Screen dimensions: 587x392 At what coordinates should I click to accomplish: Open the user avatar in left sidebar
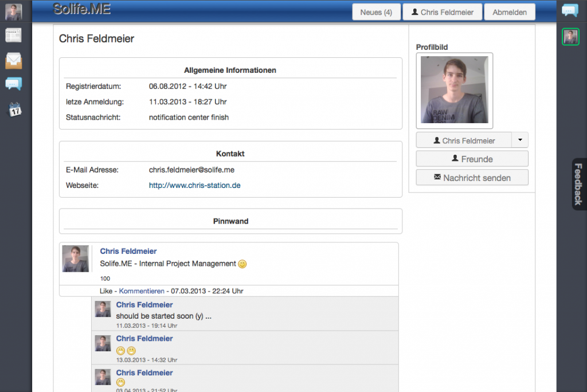[14, 12]
